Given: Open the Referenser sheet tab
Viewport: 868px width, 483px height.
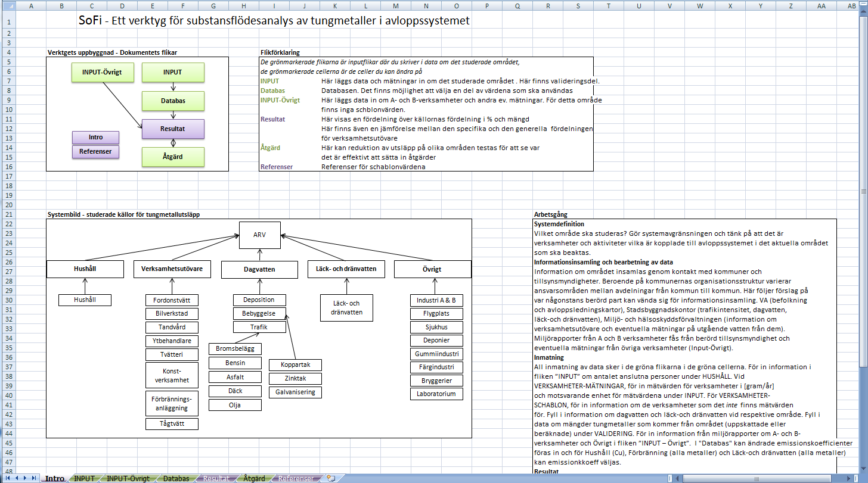Looking at the screenshot, I should tap(296, 478).
